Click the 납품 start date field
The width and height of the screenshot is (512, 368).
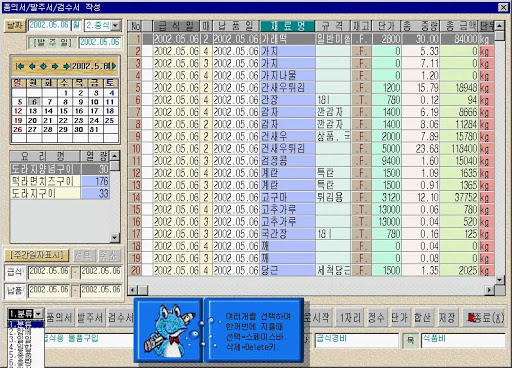tap(49, 290)
